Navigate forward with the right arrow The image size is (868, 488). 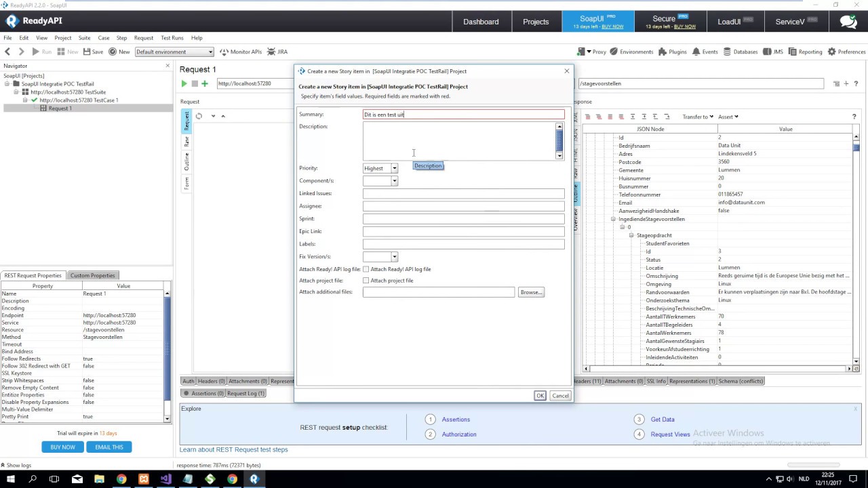pos(21,52)
